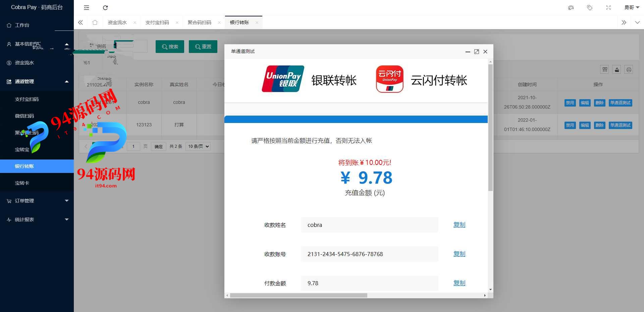Click 删除 for the cobra row
644x312 pixels.
click(x=599, y=103)
